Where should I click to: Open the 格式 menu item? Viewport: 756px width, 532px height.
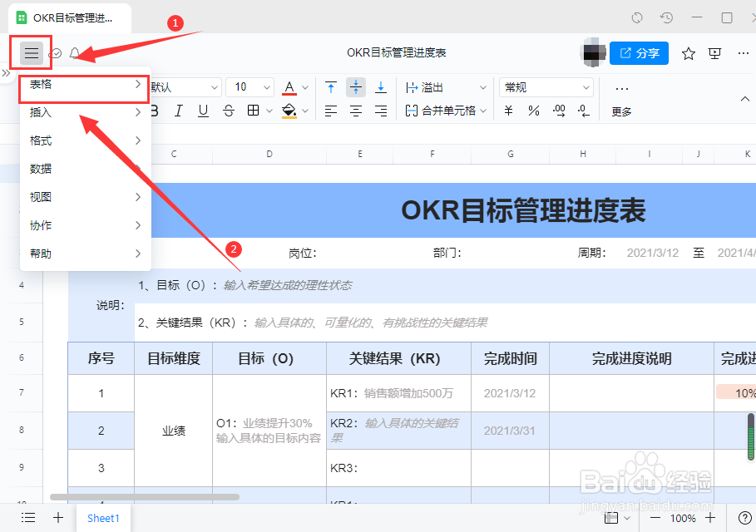click(85, 140)
